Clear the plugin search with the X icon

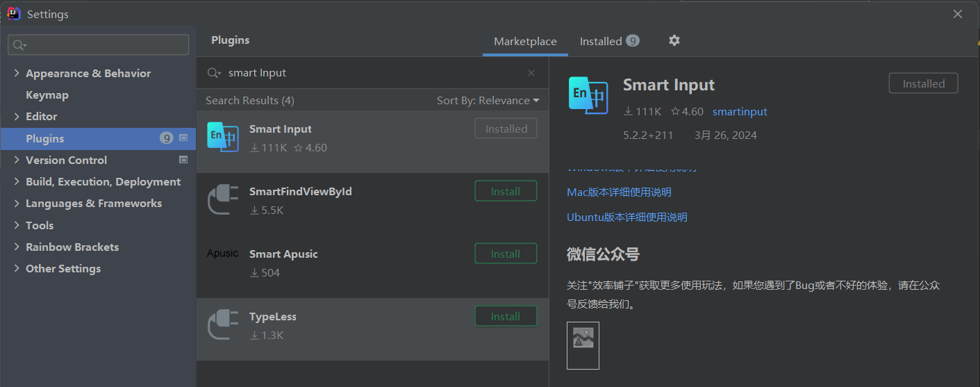[x=531, y=73]
